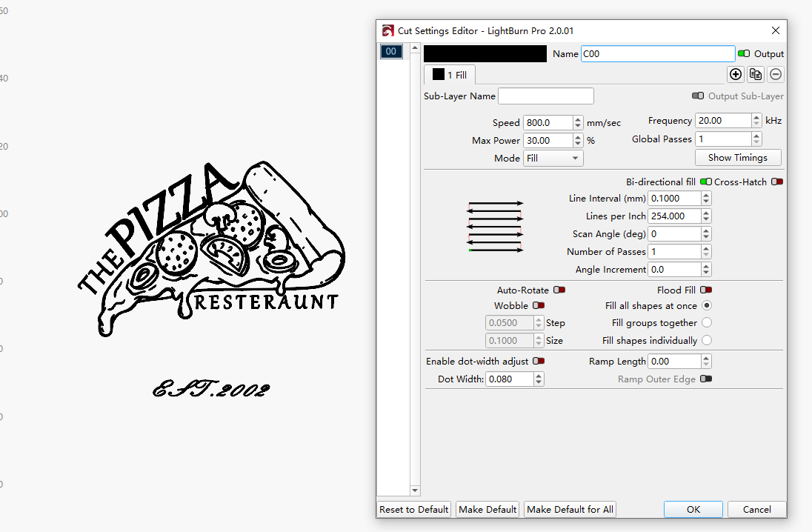Click the Make Default button
This screenshot has height=532, width=812.
click(487, 509)
